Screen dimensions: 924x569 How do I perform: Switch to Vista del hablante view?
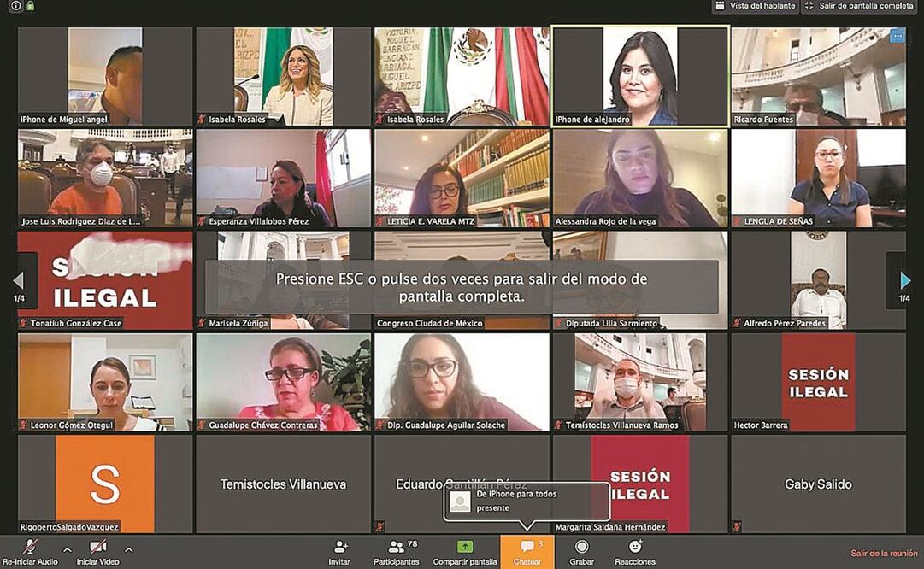click(756, 6)
